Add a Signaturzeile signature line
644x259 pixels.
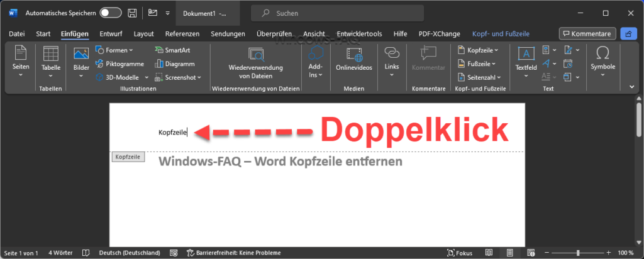pyautogui.click(x=571, y=50)
